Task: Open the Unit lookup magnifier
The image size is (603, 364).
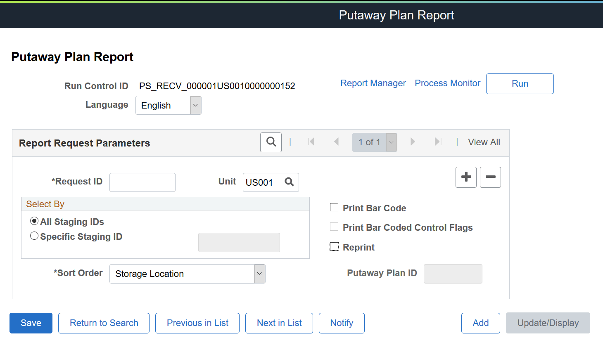Action: (x=289, y=182)
